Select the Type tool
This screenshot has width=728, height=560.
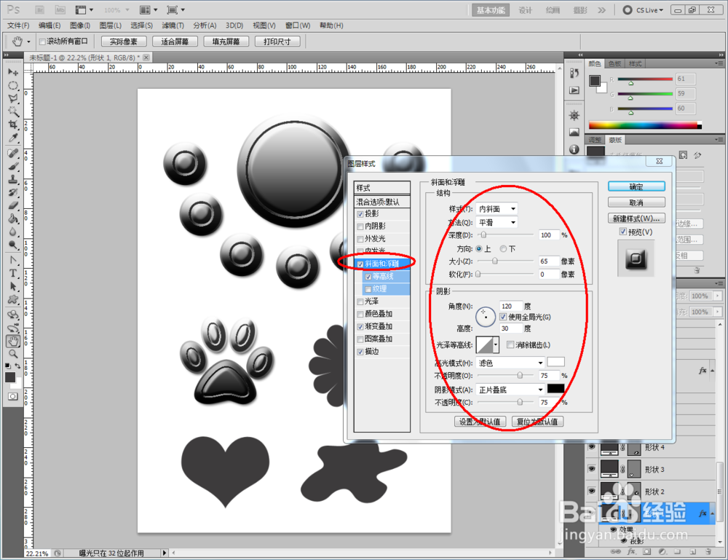coord(13,274)
